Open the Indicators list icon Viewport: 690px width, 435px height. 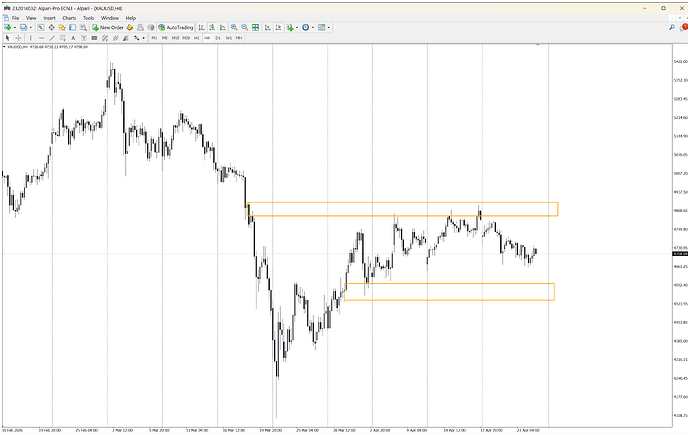tap(290, 27)
